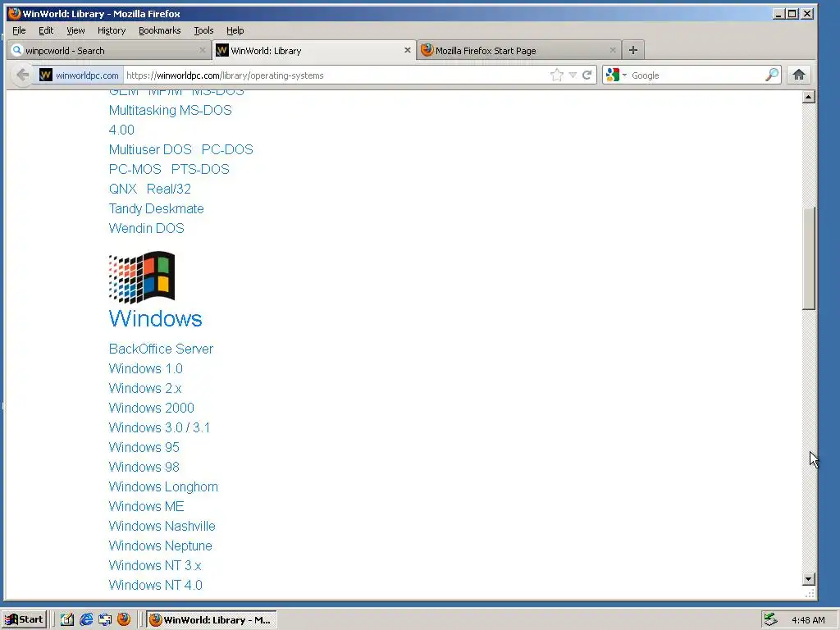Open the File menu

click(x=19, y=30)
